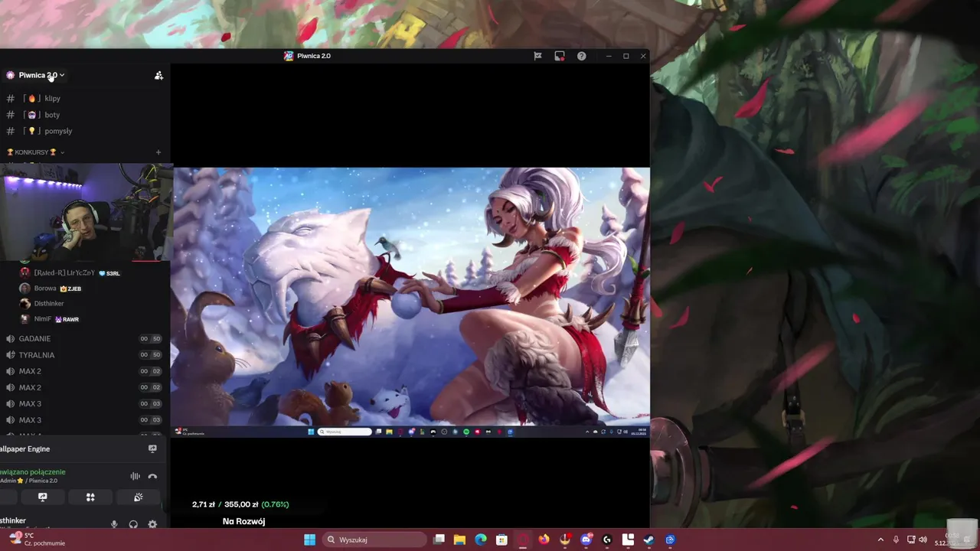Click the inbox flag icon in Discord title bar
This screenshot has width=980, height=551.
(538, 56)
